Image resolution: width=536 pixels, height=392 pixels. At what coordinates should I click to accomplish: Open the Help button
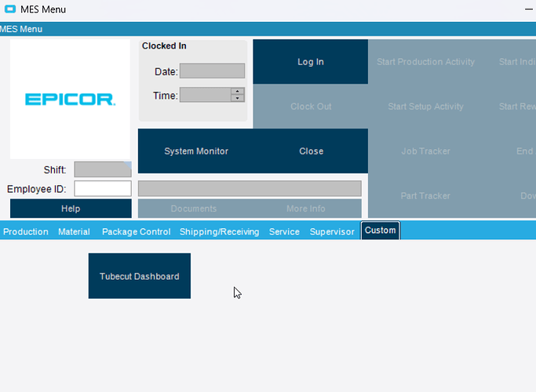71,209
